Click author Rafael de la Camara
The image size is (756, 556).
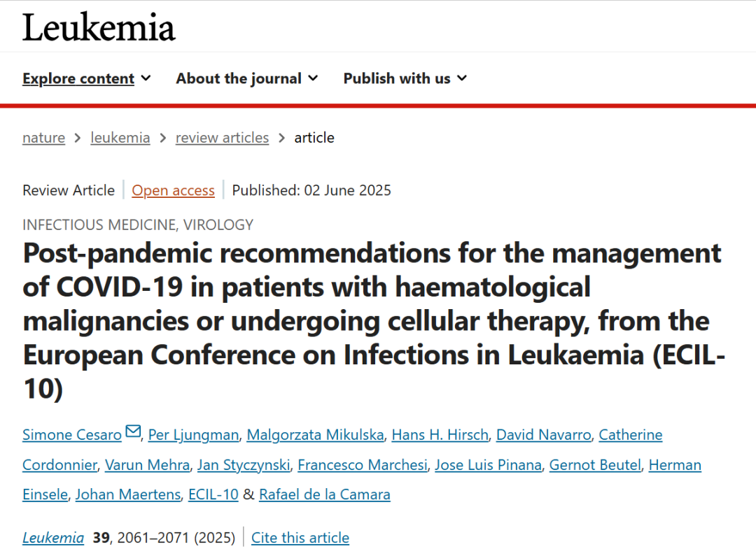tap(325, 495)
